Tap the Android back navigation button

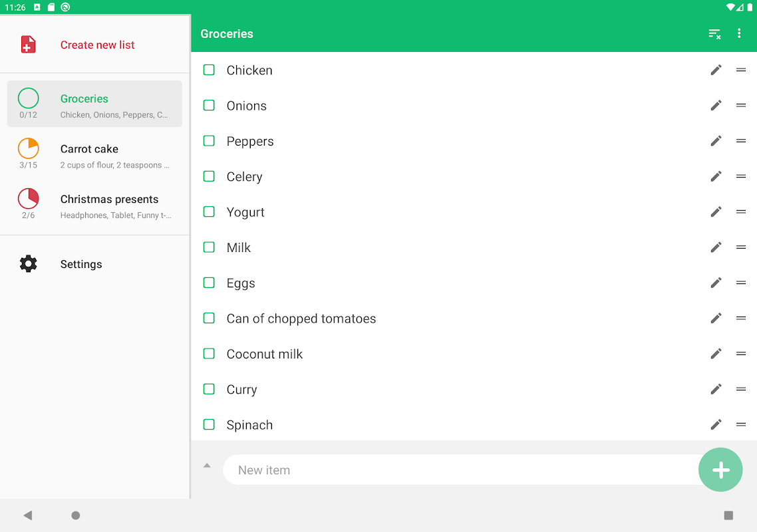[x=28, y=515]
